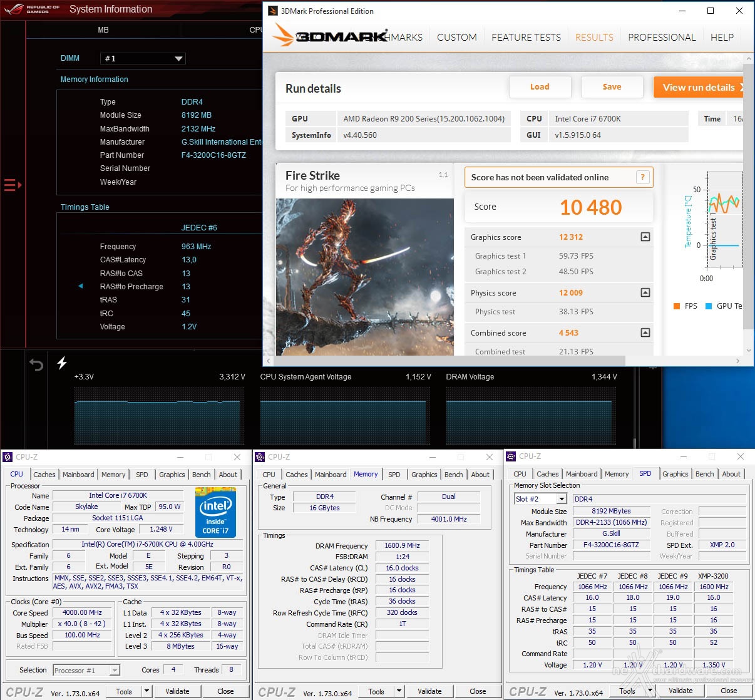Collapse the Combined score section

tap(645, 332)
